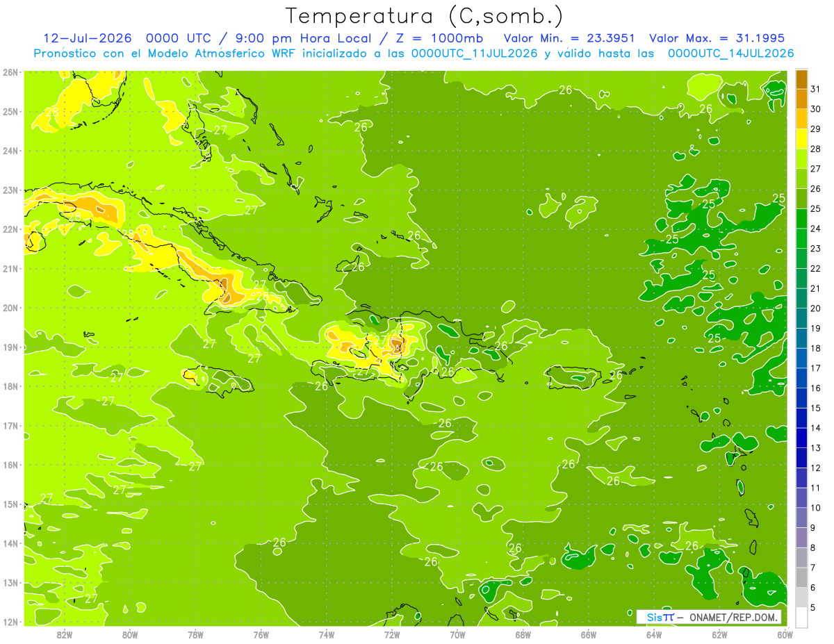
Task: Pick the orange legend swatch between 30 and 31
Action: pyautogui.click(x=801, y=99)
